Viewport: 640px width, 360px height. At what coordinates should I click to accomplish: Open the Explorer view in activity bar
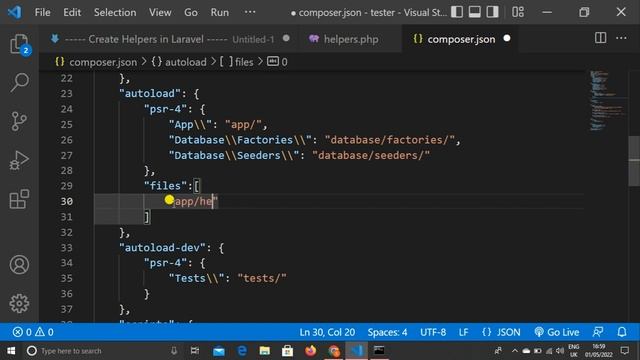[19, 44]
